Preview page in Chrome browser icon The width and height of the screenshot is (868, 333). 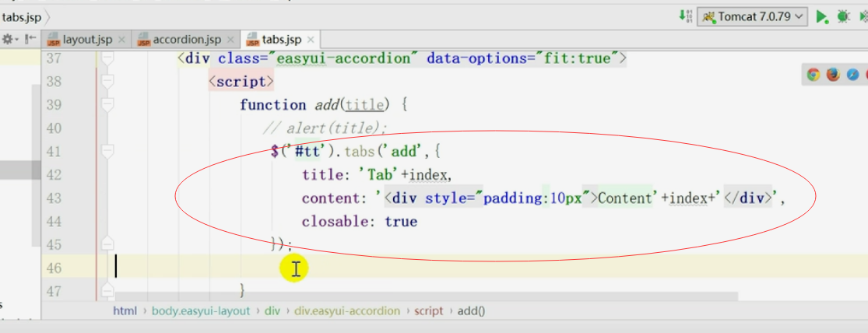(814, 75)
